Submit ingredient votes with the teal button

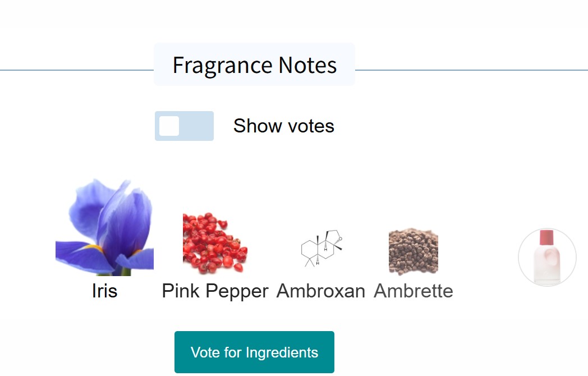254,352
